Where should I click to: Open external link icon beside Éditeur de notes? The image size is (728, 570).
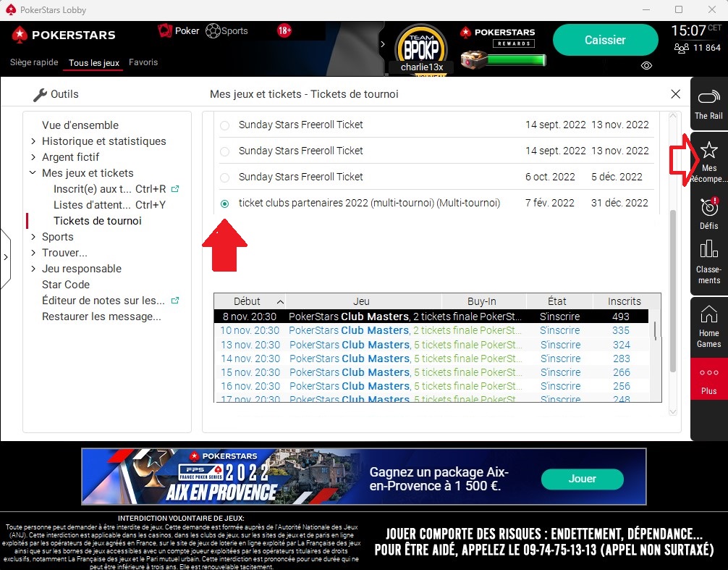point(175,301)
